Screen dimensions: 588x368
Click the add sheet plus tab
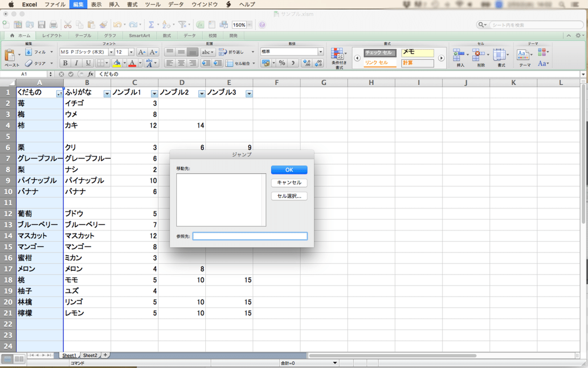coord(105,355)
